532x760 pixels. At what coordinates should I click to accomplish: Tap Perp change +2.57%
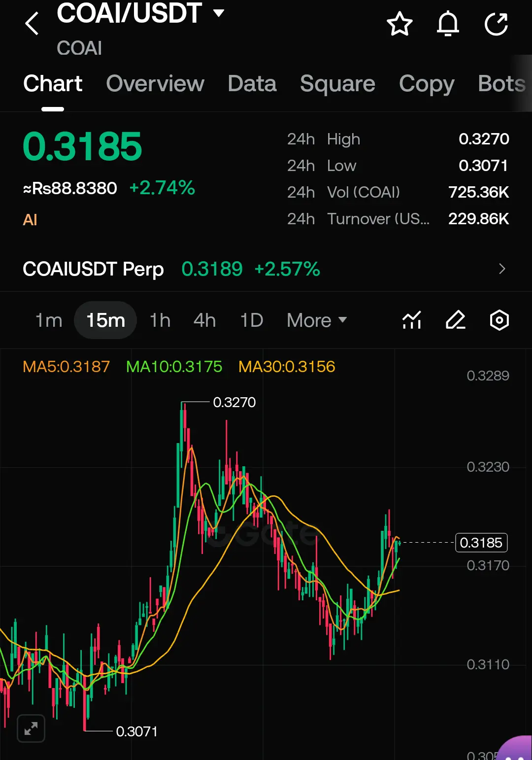coord(287,269)
